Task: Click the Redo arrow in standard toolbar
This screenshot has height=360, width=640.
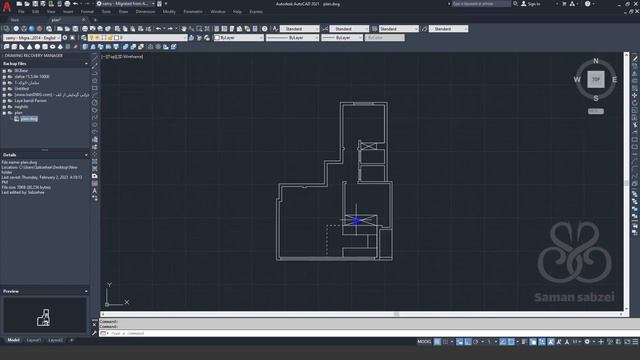Action: [170, 29]
